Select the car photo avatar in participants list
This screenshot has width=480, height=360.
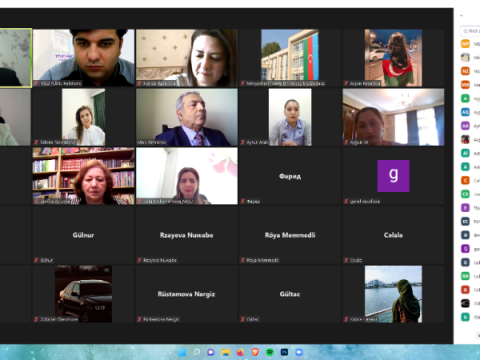[465, 303]
